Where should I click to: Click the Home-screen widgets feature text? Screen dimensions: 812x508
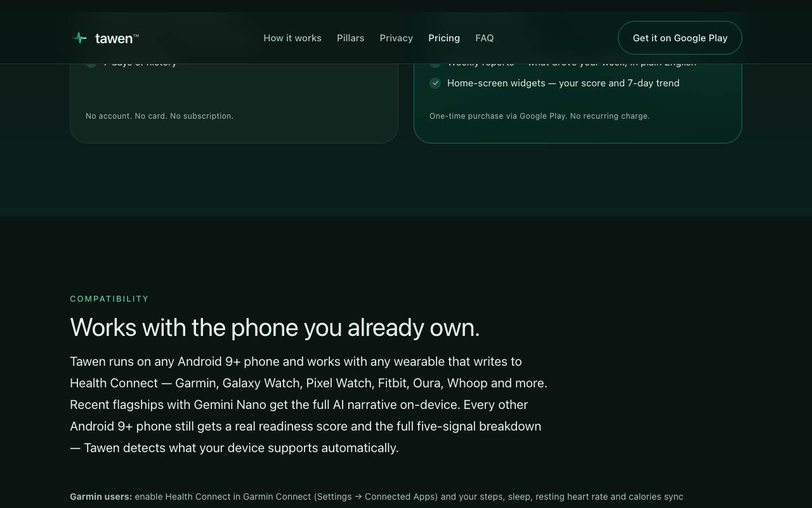[x=563, y=83]
